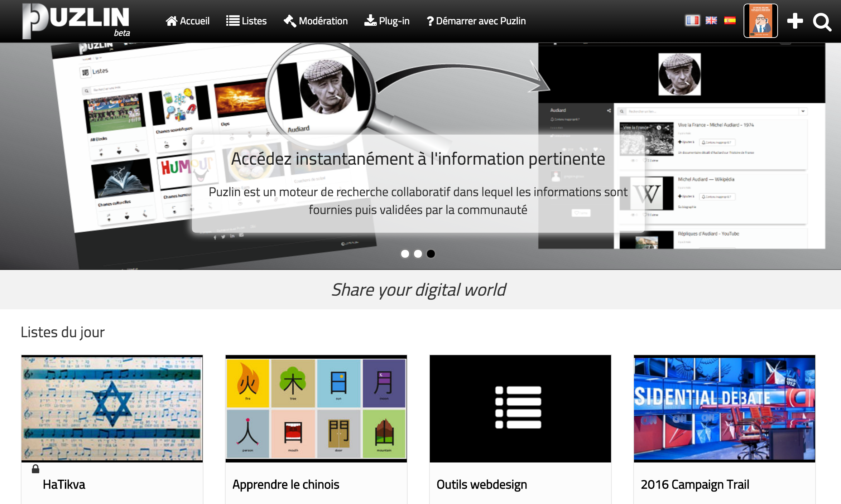Open 2016 Campaign Trail debate thumbnail
The image size is (841, 504).
click(725, 408)
